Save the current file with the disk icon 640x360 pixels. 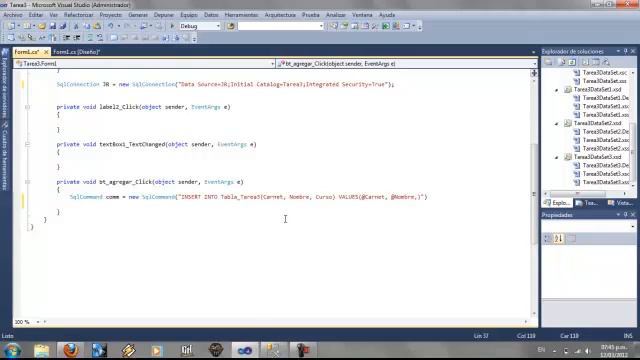(x=53, y=26)
